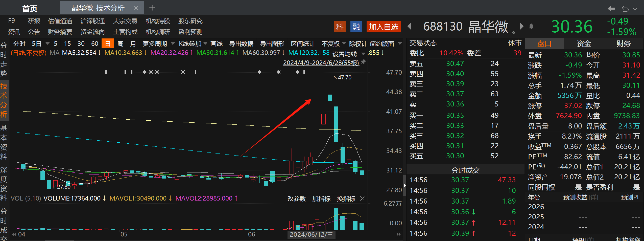Open the K线叠加 overlay dropdown
Image resolution: width=644 pixels, height=241 pixels.
tap(193, 44)
